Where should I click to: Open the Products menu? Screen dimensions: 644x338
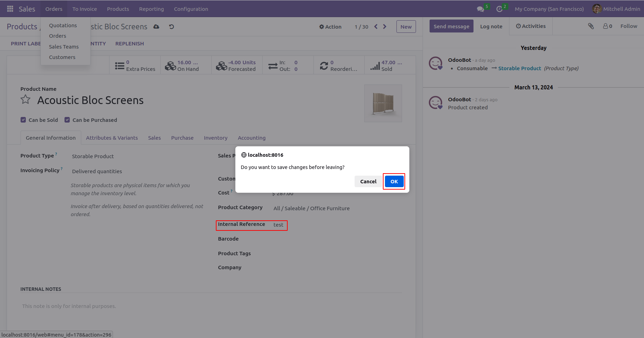118,9
